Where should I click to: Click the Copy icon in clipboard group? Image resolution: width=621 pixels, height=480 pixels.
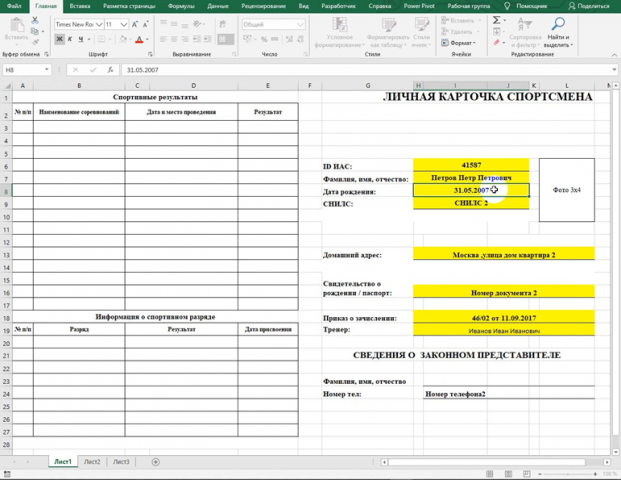pos(35,31)
